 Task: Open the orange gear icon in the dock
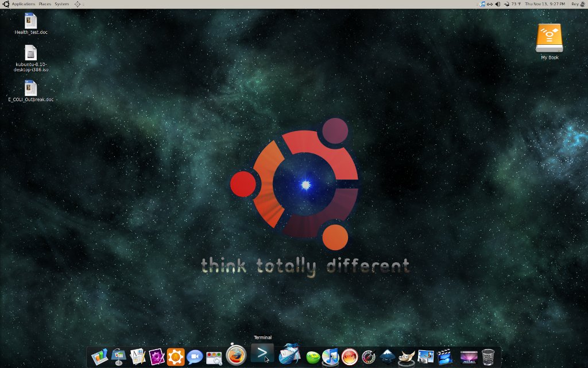click(176, 356)
